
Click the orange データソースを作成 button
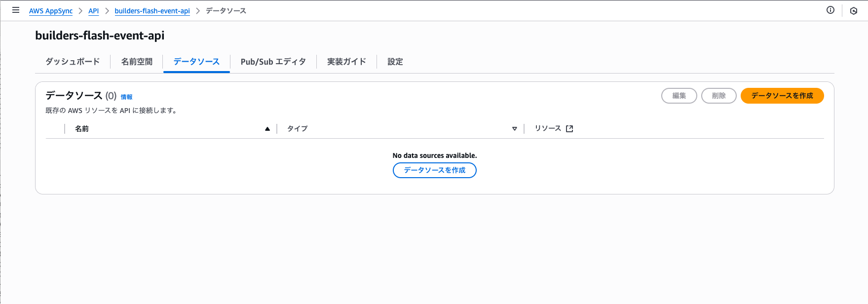(x=782, y=96)
